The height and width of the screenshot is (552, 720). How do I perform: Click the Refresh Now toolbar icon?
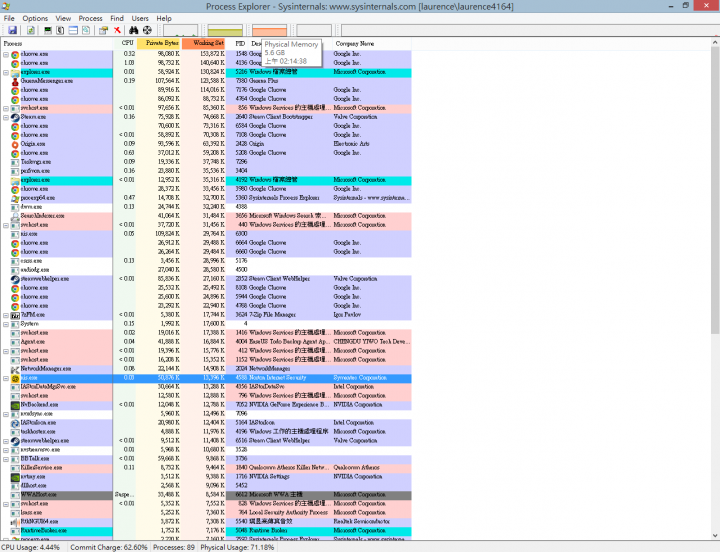30,30
